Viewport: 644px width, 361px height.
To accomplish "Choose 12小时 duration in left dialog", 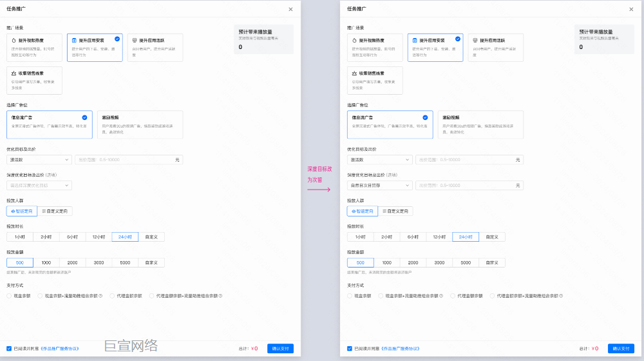I will [x=99, y=237].
